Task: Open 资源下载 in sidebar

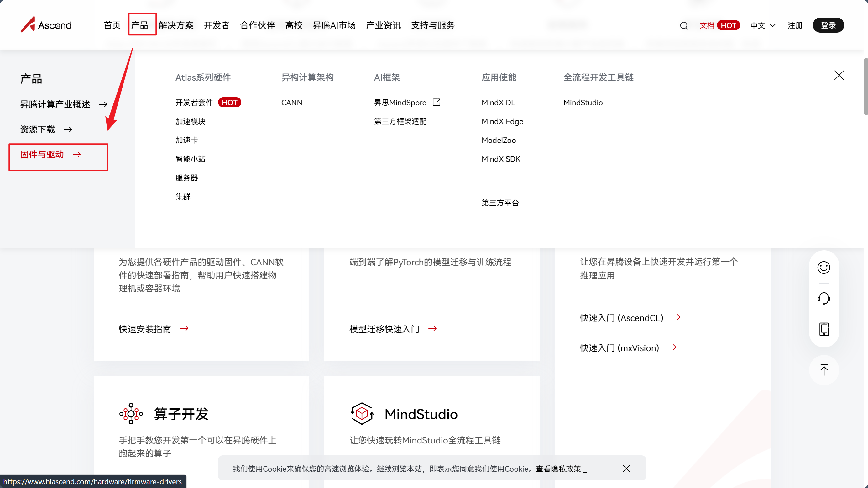Action: [37, 130]
